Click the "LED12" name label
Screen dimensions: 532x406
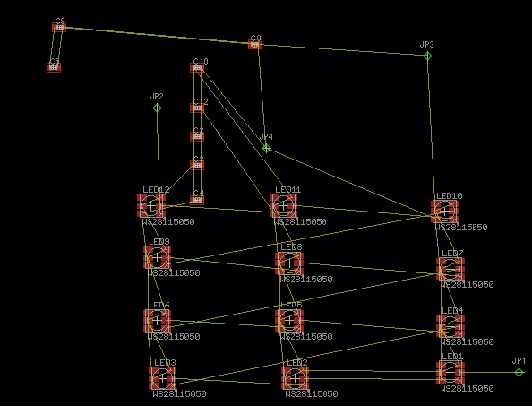click(x=156, y=190)
